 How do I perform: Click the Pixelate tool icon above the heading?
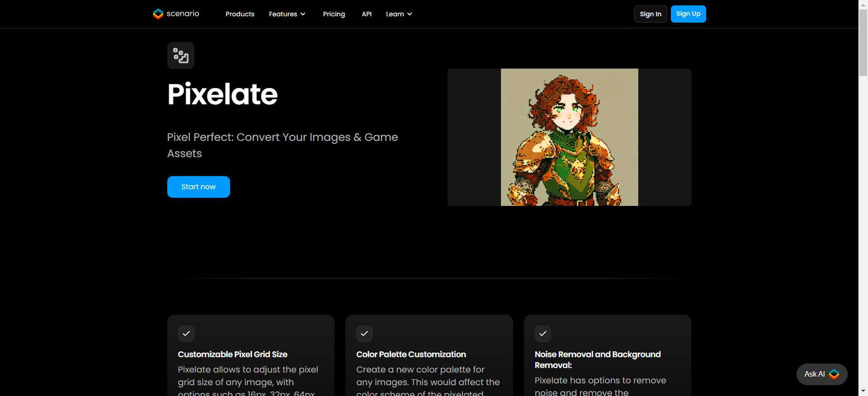181,56
